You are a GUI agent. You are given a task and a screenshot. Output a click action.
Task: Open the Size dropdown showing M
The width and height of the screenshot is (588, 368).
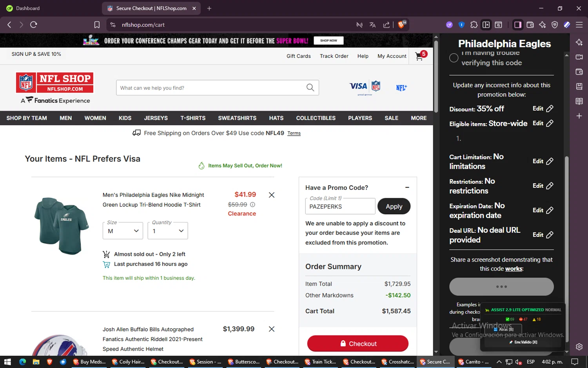click(123, 231)
